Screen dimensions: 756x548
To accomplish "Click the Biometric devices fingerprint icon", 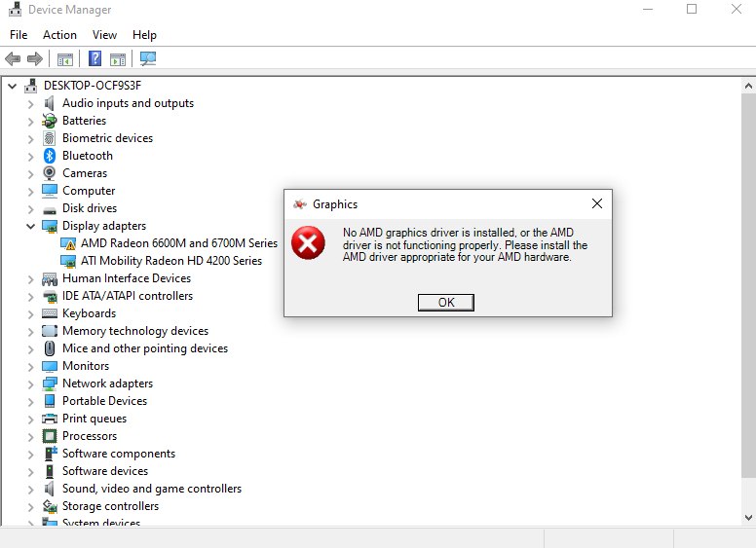I will 49,138.
